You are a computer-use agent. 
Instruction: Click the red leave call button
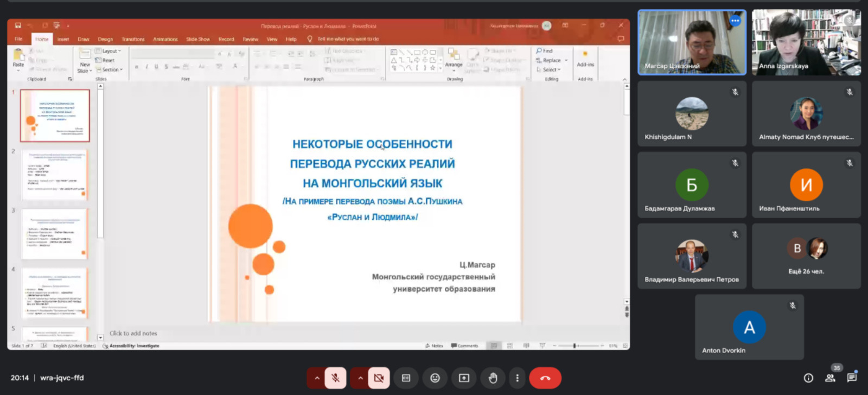545,378
